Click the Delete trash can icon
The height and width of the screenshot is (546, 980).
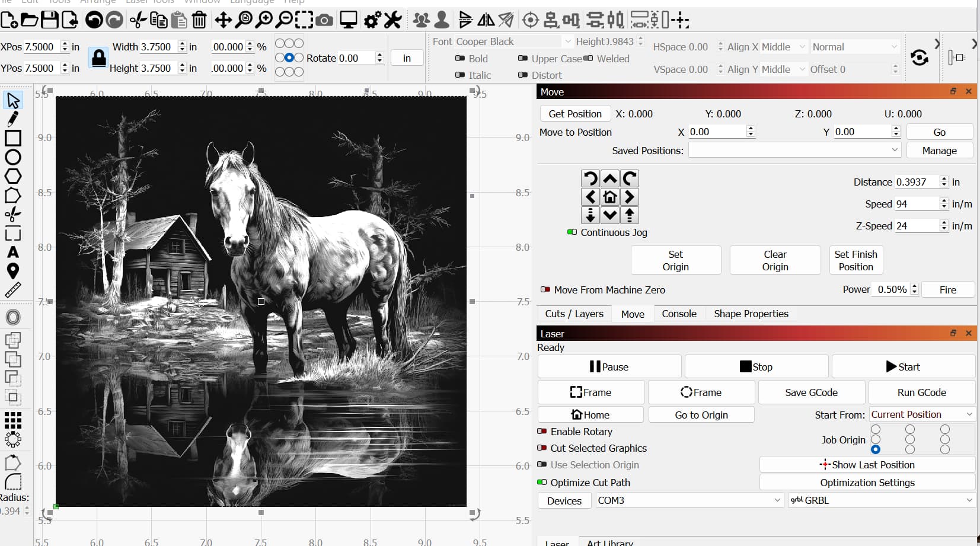click(x=199, y=21)
